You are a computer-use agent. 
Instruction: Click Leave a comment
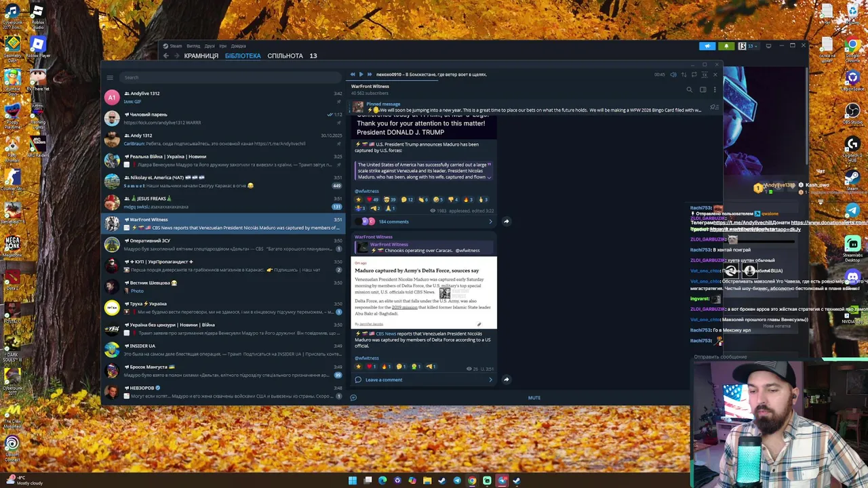(x=384, y=380)
